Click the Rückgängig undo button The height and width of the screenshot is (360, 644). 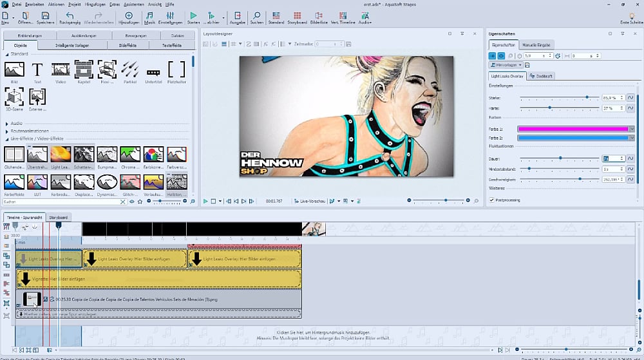(70, 16)
